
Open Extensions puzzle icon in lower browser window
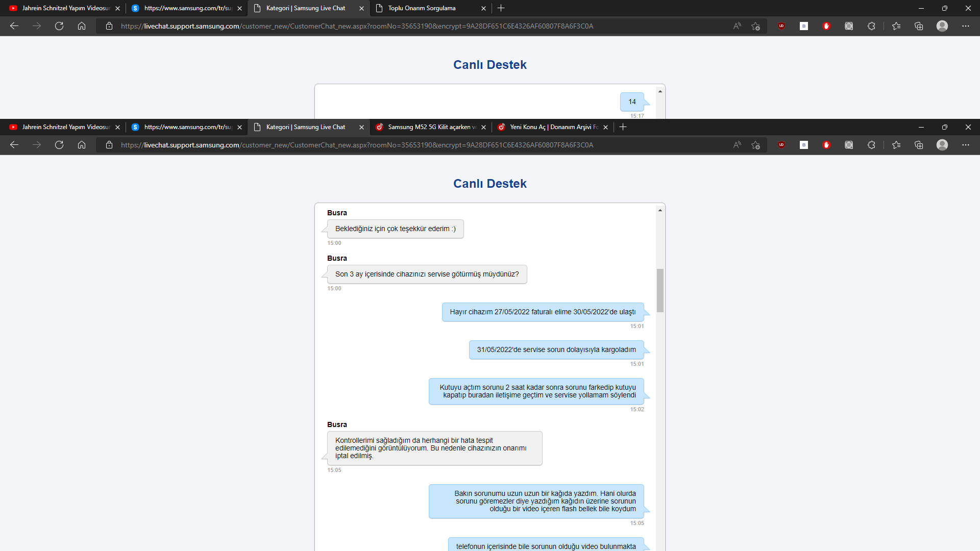(x=871, y=145)
